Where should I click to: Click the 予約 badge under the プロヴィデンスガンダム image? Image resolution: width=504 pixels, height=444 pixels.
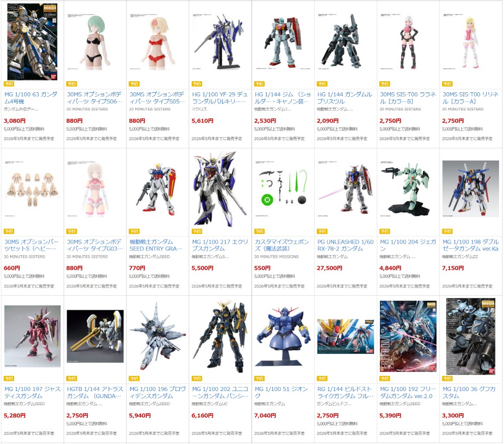134,378
